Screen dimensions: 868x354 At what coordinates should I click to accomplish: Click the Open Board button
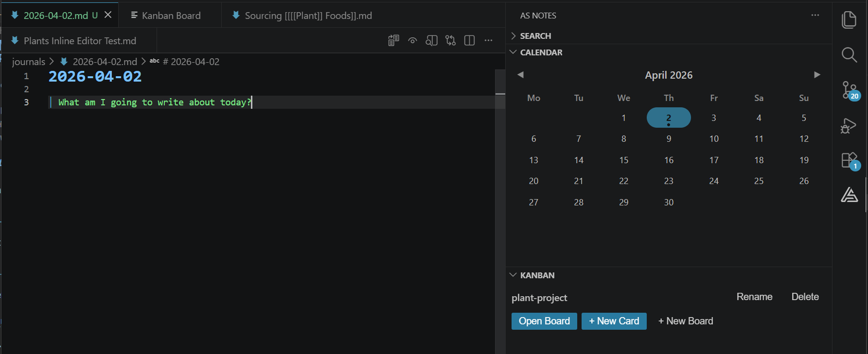tap(544, 321)
